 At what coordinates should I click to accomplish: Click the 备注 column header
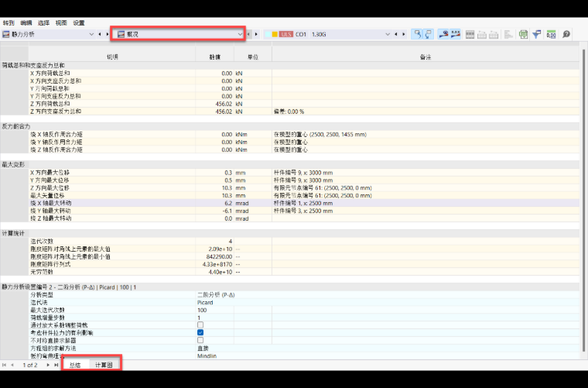(x=426, y=57)
